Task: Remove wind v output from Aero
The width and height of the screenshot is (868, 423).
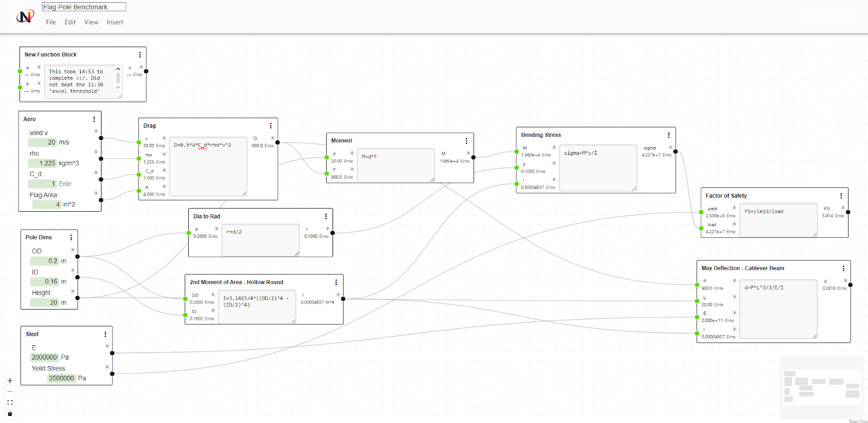Action: [x=96, y=131]
